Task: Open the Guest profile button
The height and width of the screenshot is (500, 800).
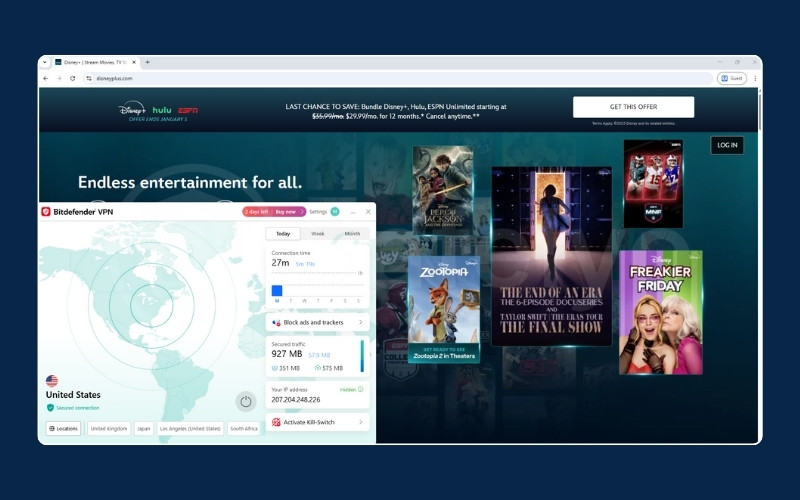Action: click(732, 79)
